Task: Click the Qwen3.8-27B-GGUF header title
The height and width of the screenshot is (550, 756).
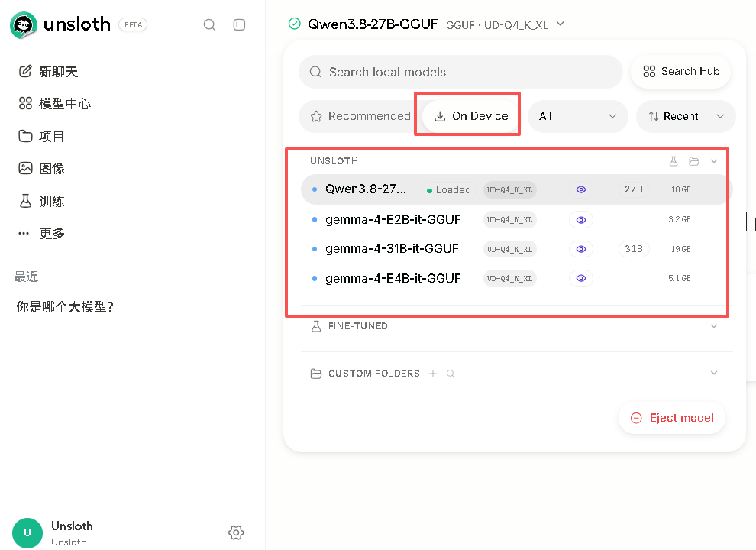Action: [x=373, y=24]
